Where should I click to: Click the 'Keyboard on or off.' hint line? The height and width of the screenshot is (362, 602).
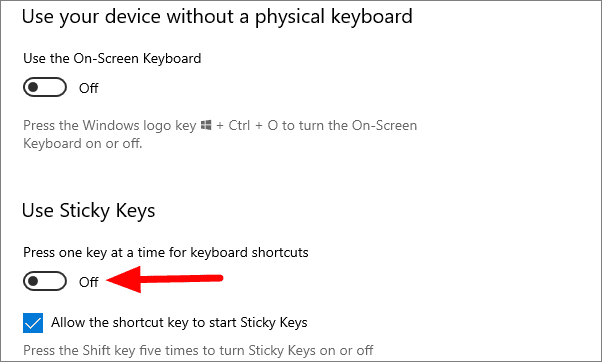pos(83,143)
